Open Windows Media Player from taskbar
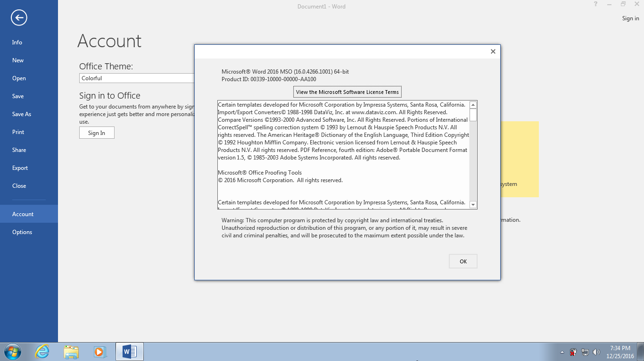 (x=99, y=352)
